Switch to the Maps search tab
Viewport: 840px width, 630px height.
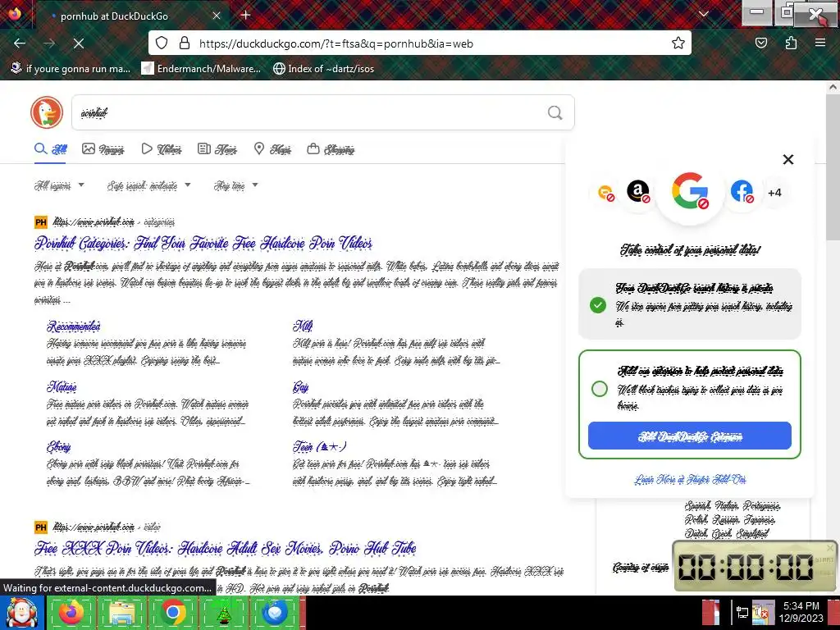point(272,149)
